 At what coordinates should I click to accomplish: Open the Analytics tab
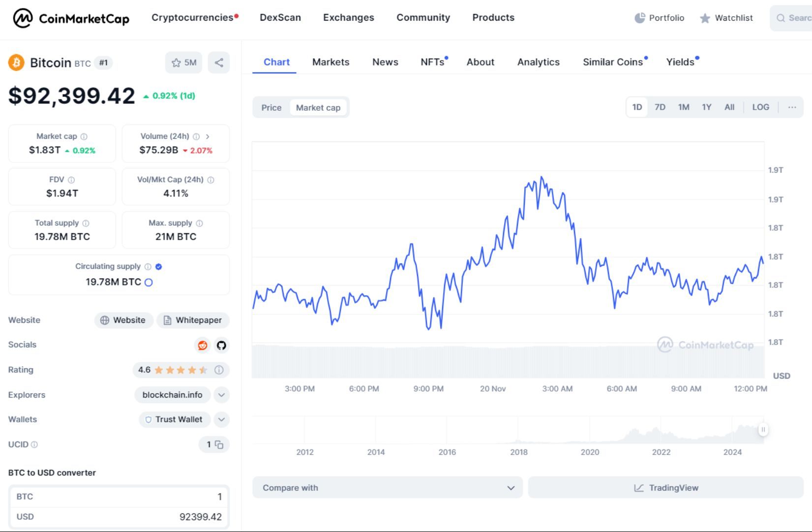pos(538,62)
